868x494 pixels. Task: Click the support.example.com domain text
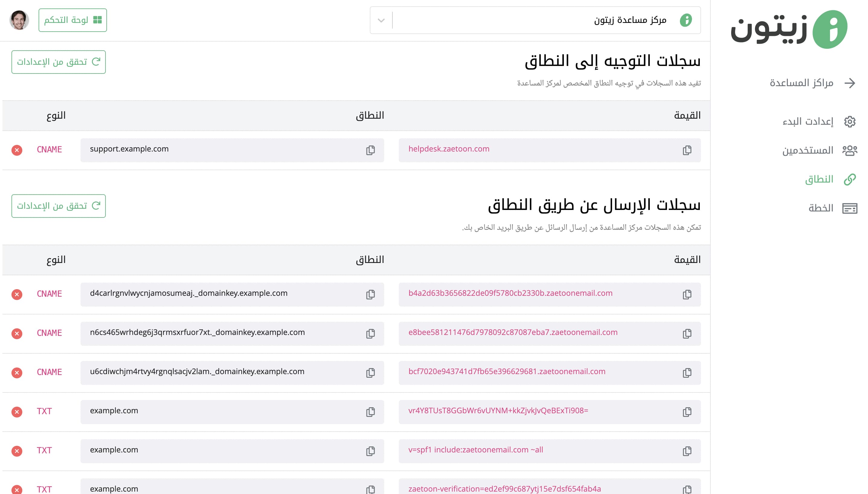click(x=129, y=149)
